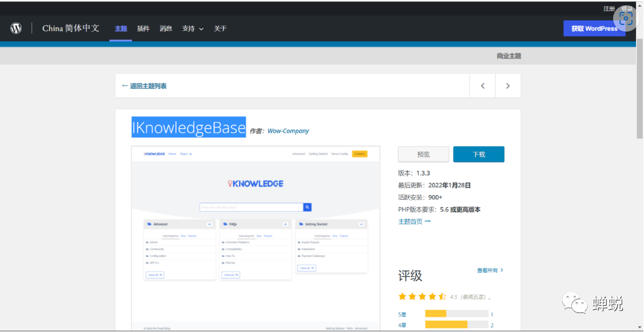Screen dimensions: 644x332
Task: Click View all under Advanced in preview
Action: [155, 274]
